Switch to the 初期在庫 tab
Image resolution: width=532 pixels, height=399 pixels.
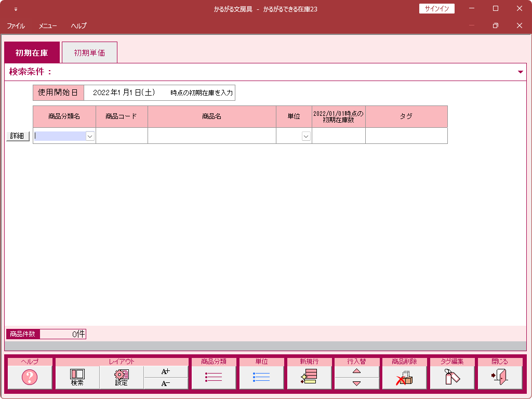pos(32,52)
